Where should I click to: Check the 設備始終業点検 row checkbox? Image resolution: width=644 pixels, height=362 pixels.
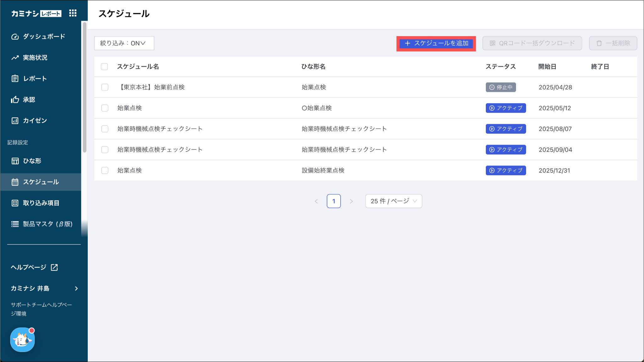point(105,170)
